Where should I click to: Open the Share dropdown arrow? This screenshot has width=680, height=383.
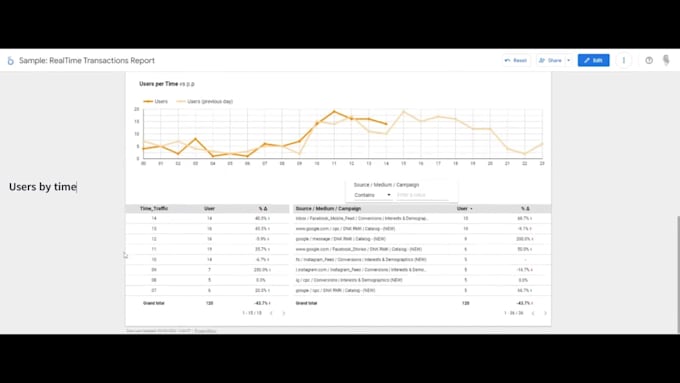coord(569,60)
